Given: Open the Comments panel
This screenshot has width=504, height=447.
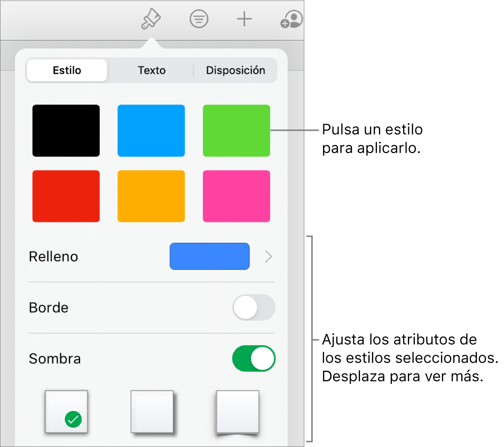Looking at the screenshot, I should [x=199, y=19].
